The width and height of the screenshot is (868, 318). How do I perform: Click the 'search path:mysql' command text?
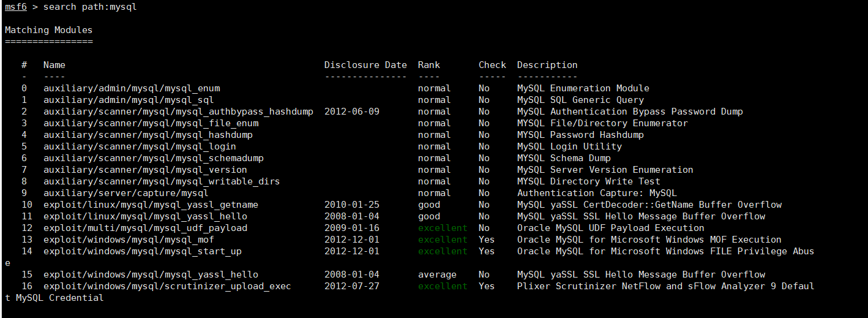pos(90,7)
